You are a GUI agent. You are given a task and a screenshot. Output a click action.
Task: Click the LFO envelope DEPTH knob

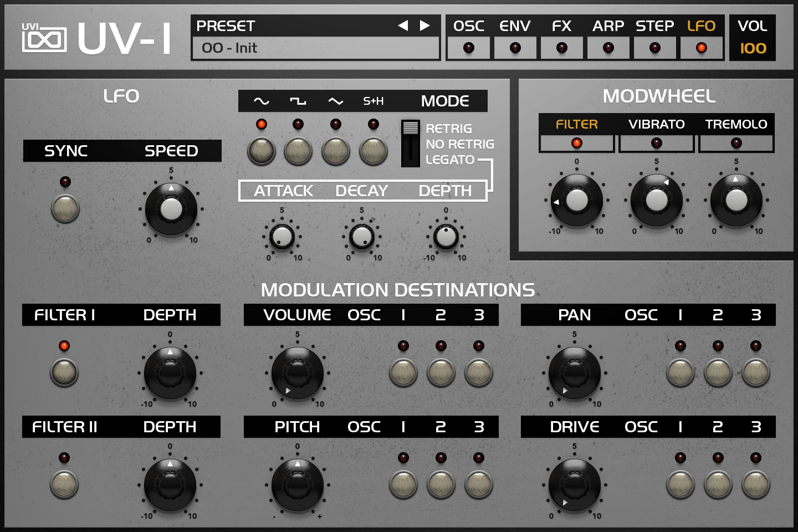click(x=446, y=237)
